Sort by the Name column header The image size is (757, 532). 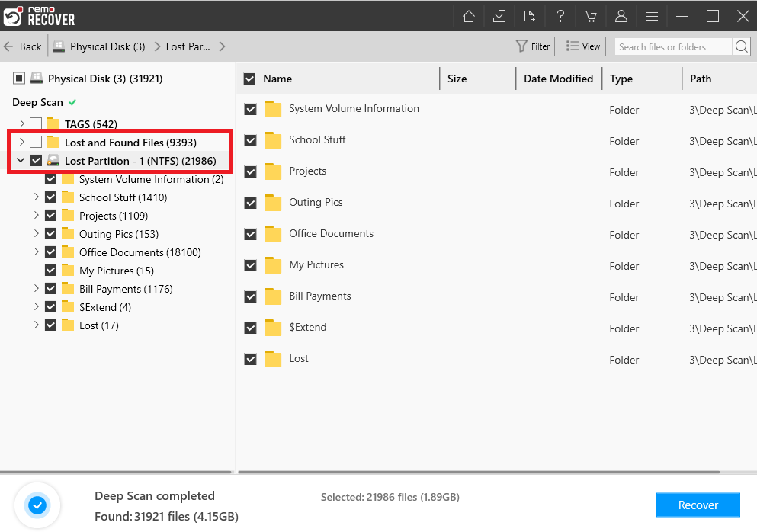(x=277, y=79)
